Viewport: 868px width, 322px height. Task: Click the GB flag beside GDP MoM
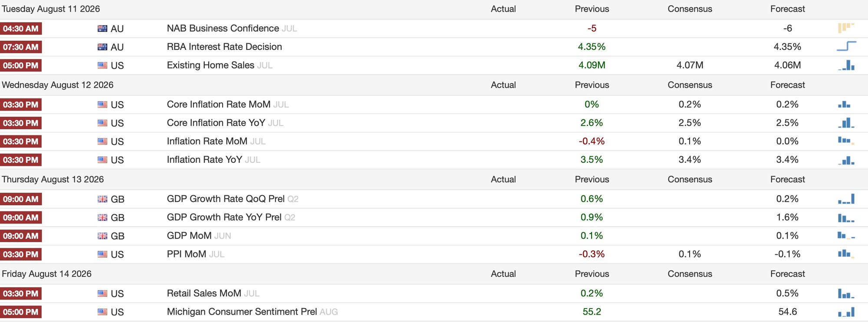(102, 236)
